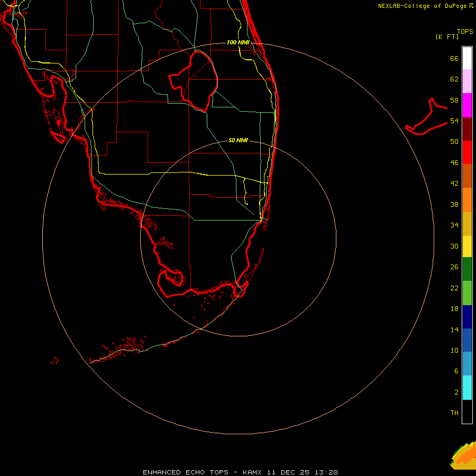Click the orange echo-top blob
This screenshot has height=476, width=476.
(464, 456)
